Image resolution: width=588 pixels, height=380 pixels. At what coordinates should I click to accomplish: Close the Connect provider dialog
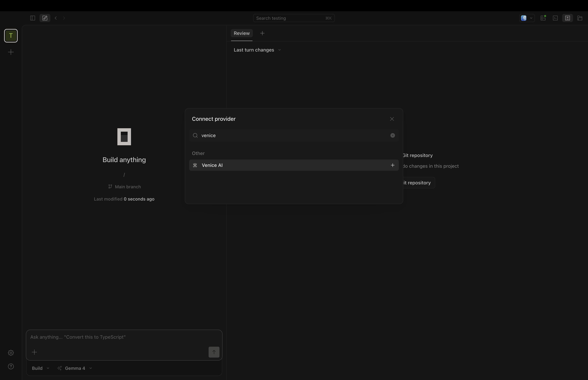click(392, 119)
